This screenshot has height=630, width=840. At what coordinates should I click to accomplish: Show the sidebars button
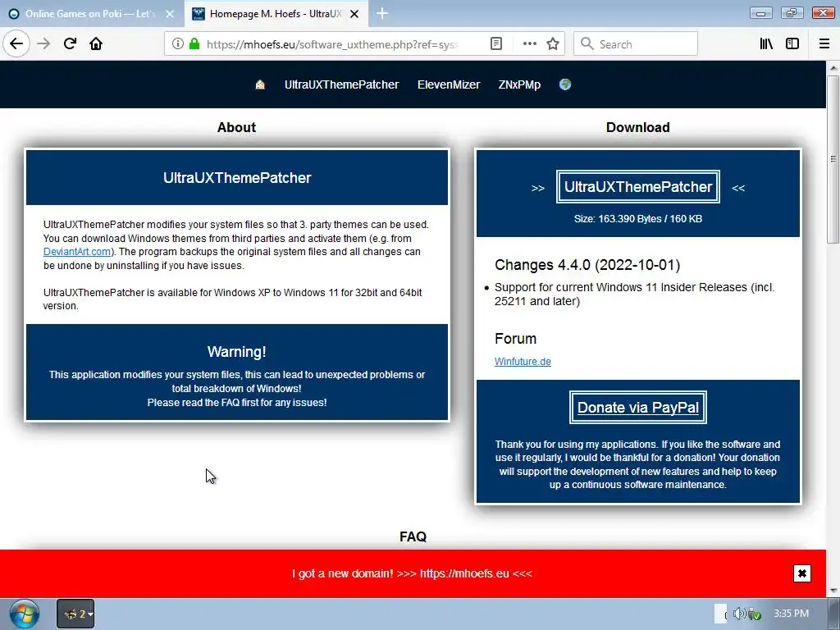pos(792,44)
